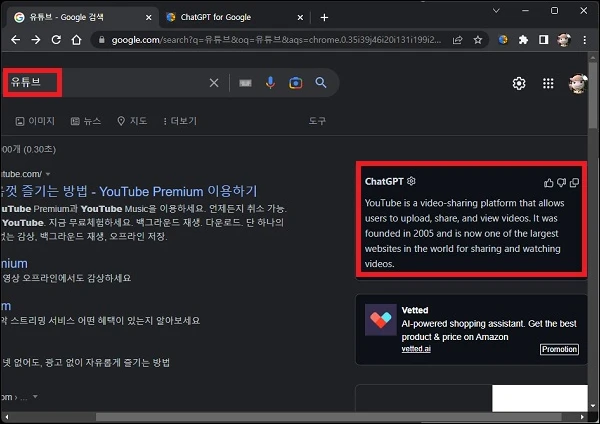600x424 pixels.
Task: Open Google quick settings gear
Action: 519,83
